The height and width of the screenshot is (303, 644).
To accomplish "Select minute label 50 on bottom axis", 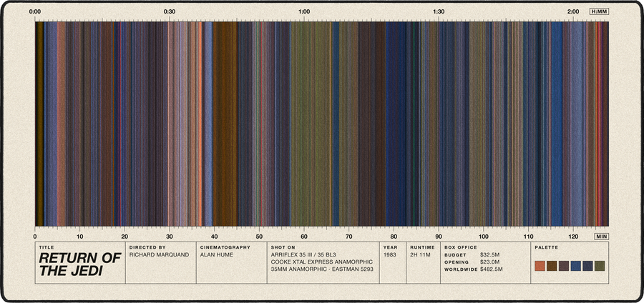I will (x=259, y=237).
